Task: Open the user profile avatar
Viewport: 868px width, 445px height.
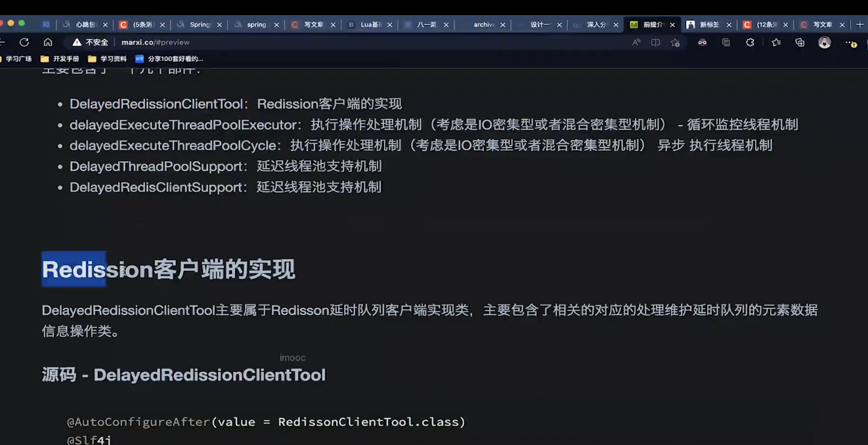Action: (x=825, y=42)
